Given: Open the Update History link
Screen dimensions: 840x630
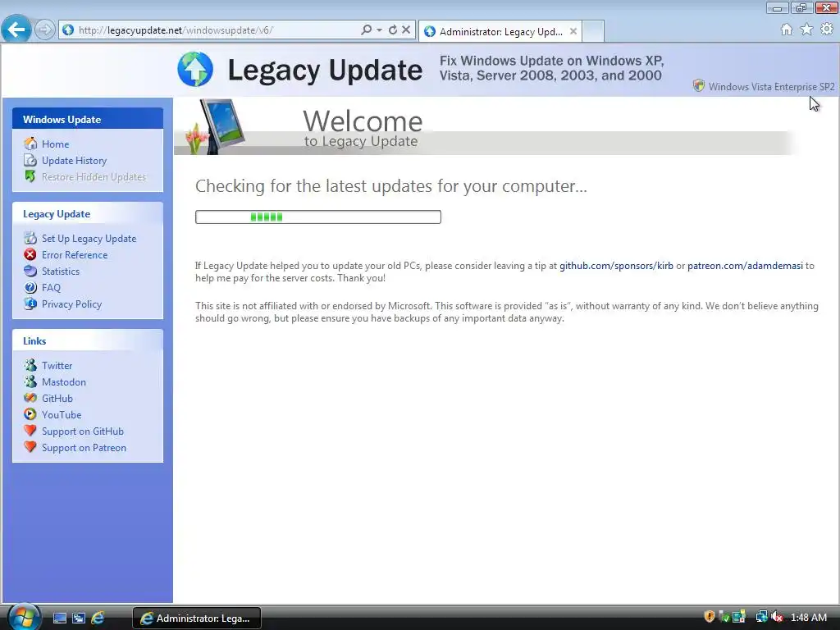Looking at the screenshot, I should tap(74, 161).
